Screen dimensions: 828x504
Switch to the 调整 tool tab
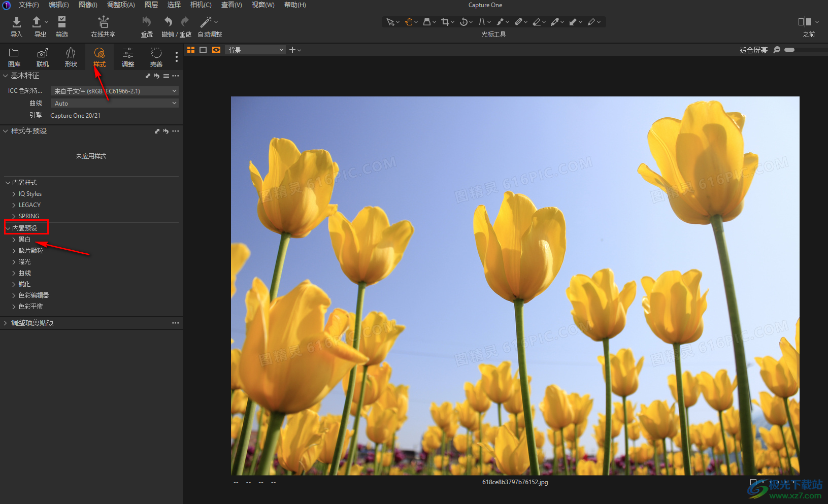pyautogui.click(x=128, y=57)
